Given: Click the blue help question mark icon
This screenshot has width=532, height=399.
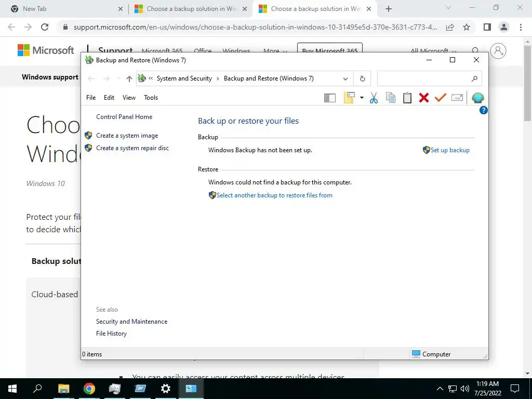Looking at the screenshot, I should point(484,110).
